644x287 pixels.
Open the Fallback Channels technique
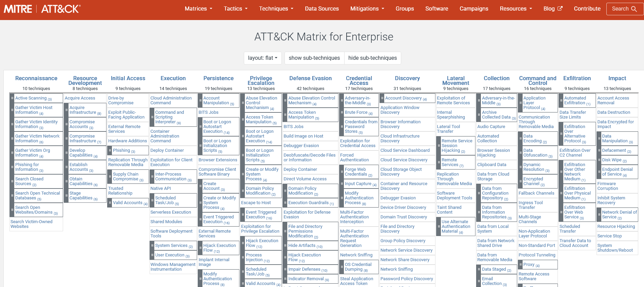[536, 193]
